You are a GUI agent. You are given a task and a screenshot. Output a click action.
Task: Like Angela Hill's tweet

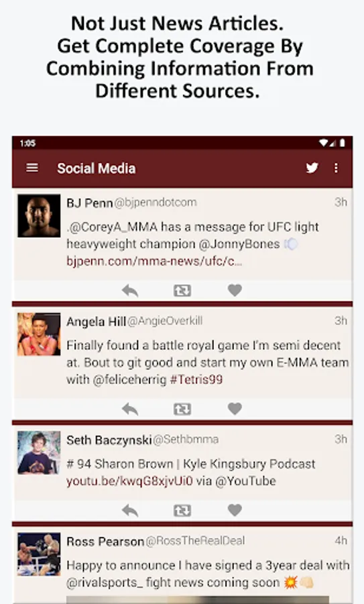pos(235,409)
